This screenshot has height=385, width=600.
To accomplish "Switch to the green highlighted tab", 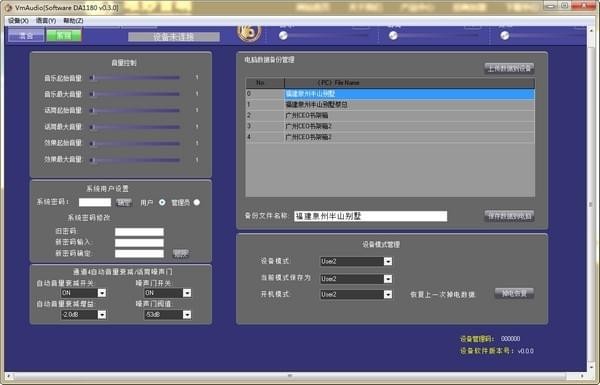I will (x=64, y=36).
